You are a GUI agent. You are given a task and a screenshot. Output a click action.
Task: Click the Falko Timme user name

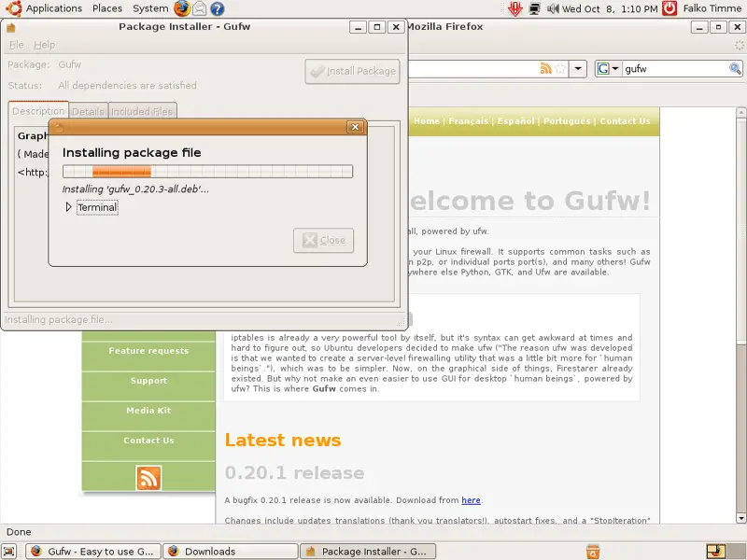[x=712, y=8]
